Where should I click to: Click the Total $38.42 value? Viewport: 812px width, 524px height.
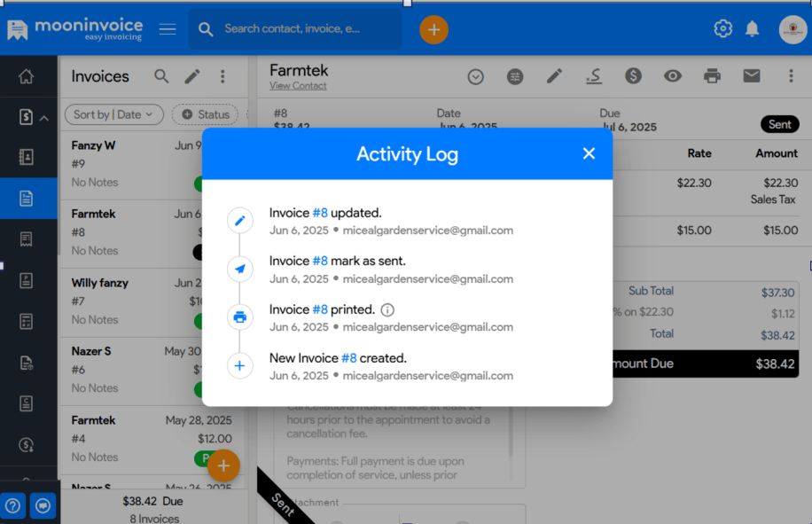coord(777,335)
